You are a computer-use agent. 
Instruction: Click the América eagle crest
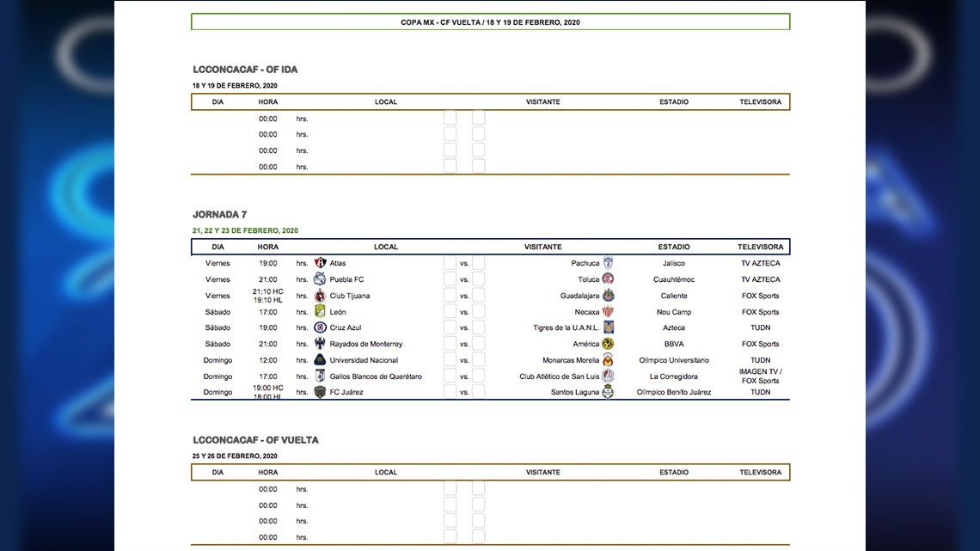(x=606, y=343)
